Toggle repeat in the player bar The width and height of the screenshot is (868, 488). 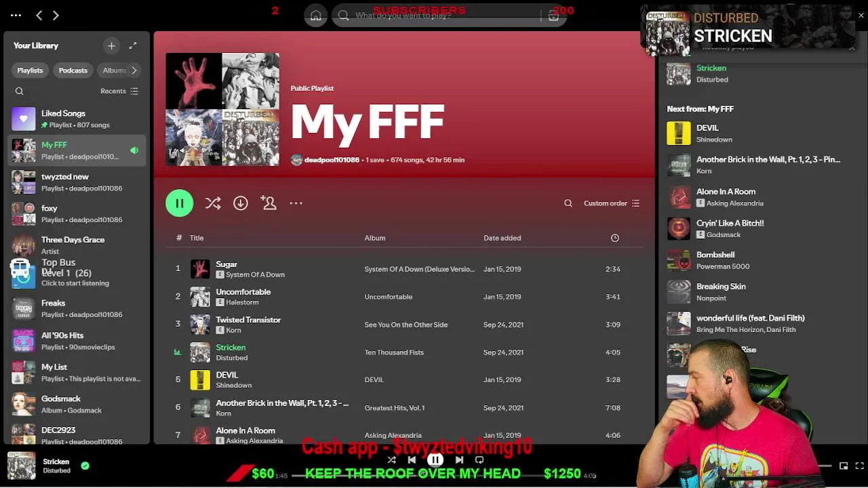[479, 460]
